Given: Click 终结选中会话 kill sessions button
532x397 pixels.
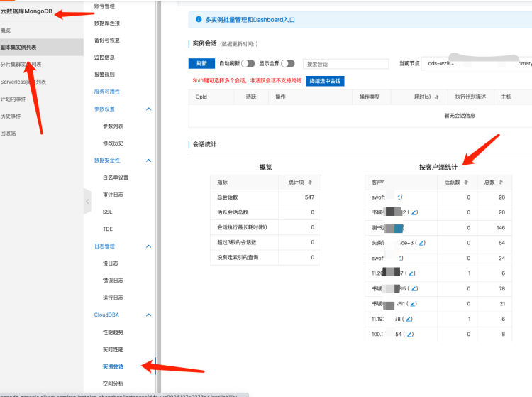Looking at the screenshot, I should tap(325, 81).
